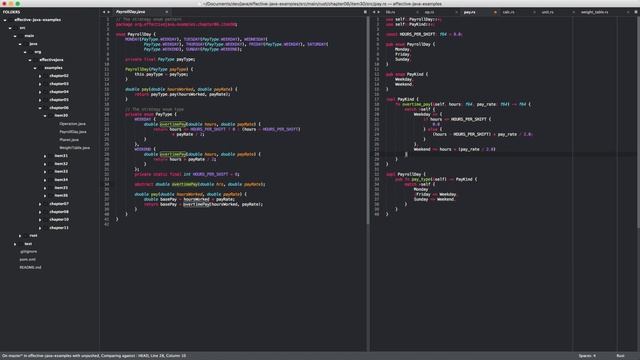
Task: Click left pane previous-tab arrow
Action: click(104, 12)
